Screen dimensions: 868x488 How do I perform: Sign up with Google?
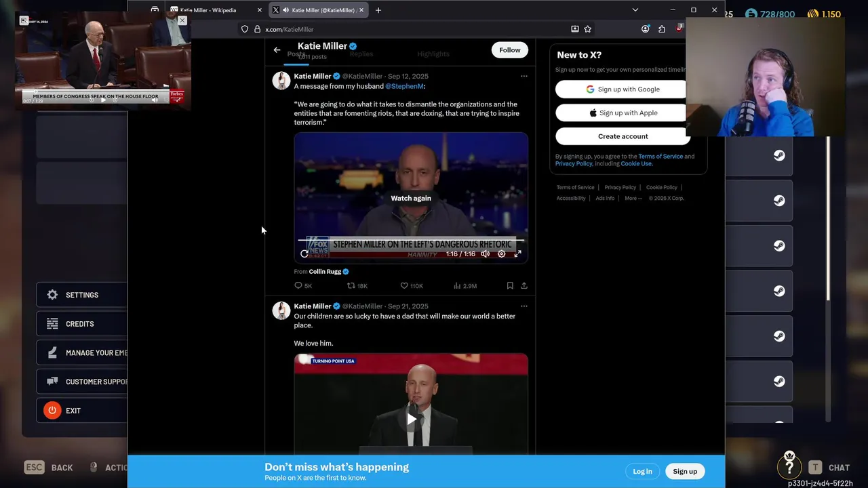pos(623,89)
